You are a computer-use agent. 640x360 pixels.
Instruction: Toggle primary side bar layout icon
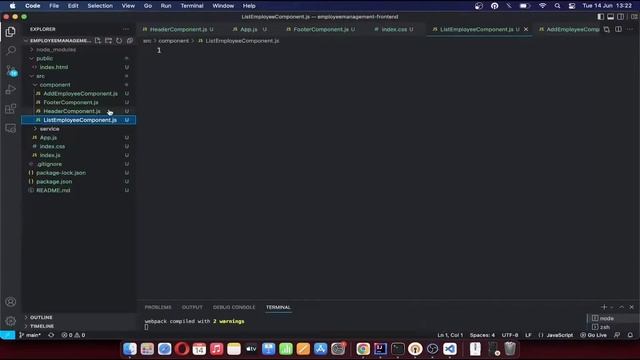point(600,17)
